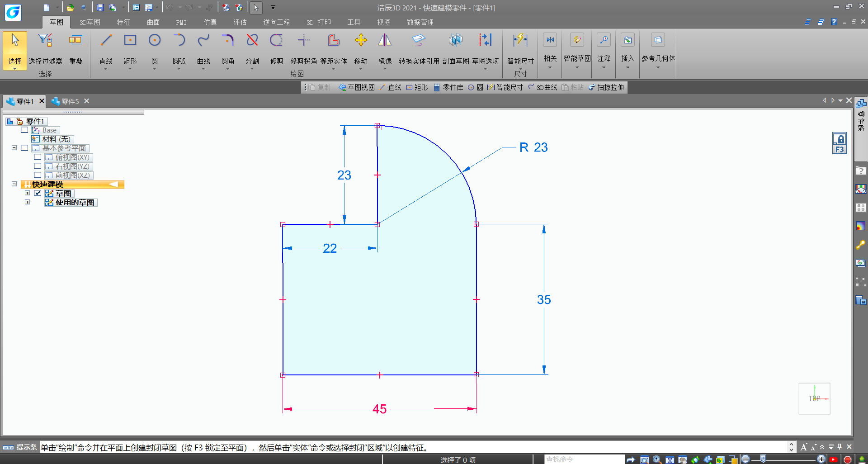Click the 参考几何体 reference geometry icon

pyautogui.click(x=658, y=40)
